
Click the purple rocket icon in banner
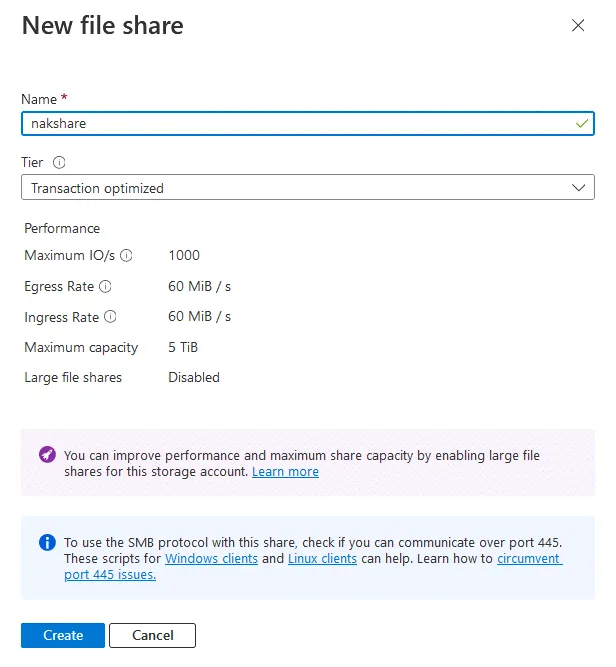tap(47, 455)
